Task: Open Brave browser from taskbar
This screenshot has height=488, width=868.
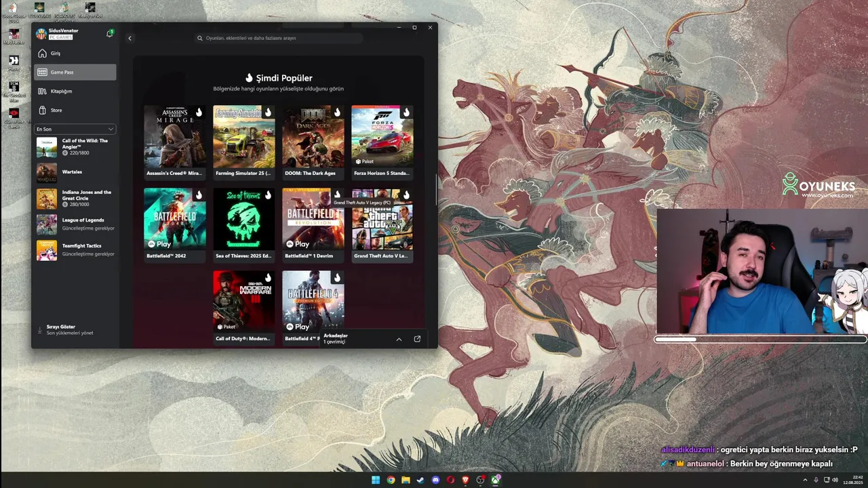Action: click(465, 480)
